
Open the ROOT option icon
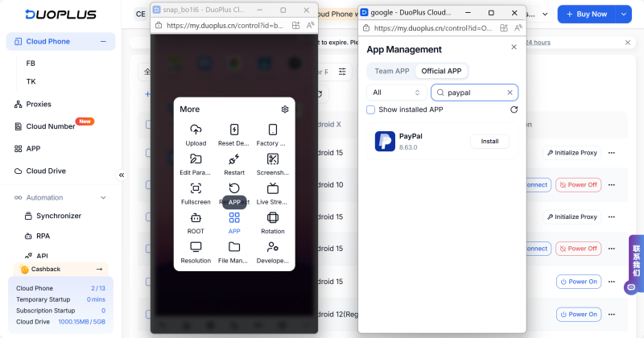196,217
